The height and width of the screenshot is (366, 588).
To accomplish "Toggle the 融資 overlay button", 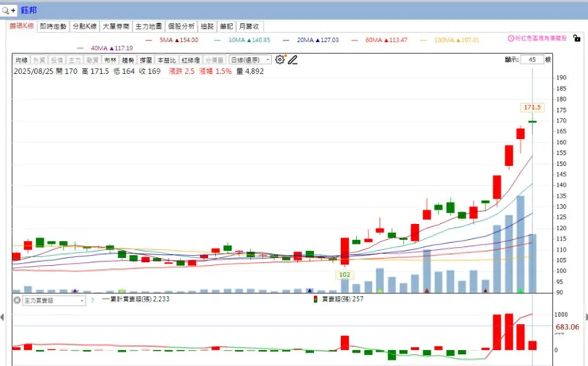I will point(92,60).
